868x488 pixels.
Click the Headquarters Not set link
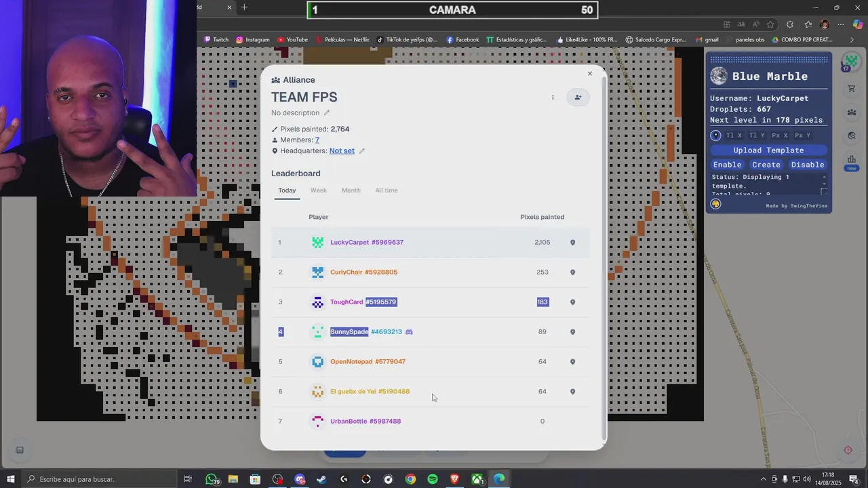(342, 150)
